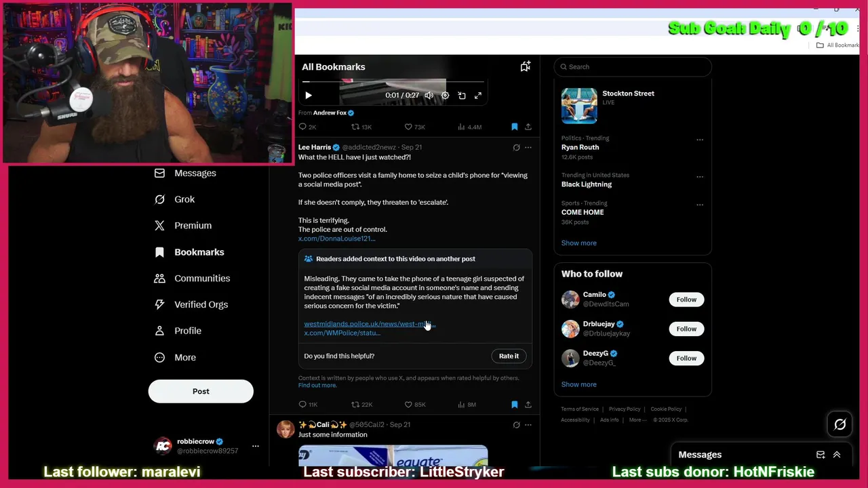The width and height of the screenshot is (868, 488).
Task: Share the Lee Harris post
Action: click(x=528, y=405)
